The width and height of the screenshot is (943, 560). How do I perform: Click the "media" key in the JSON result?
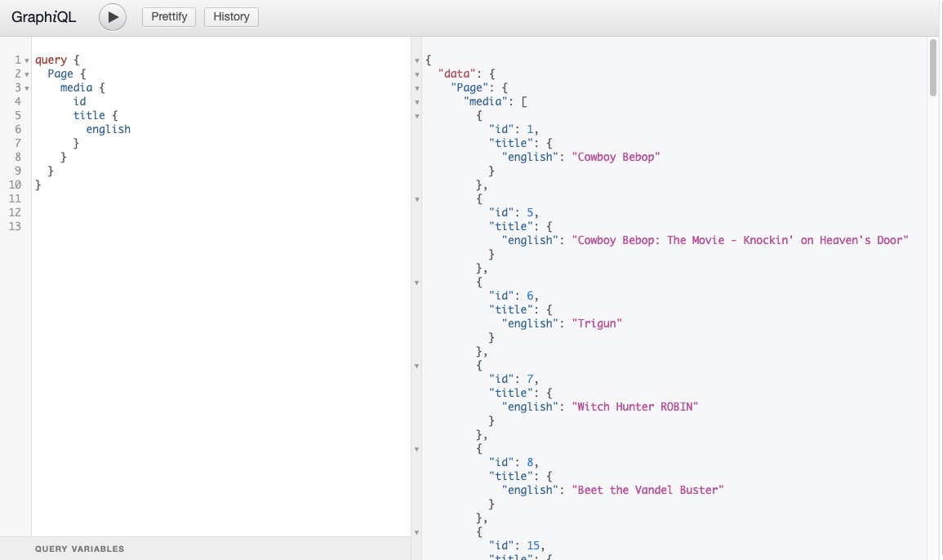486,101
